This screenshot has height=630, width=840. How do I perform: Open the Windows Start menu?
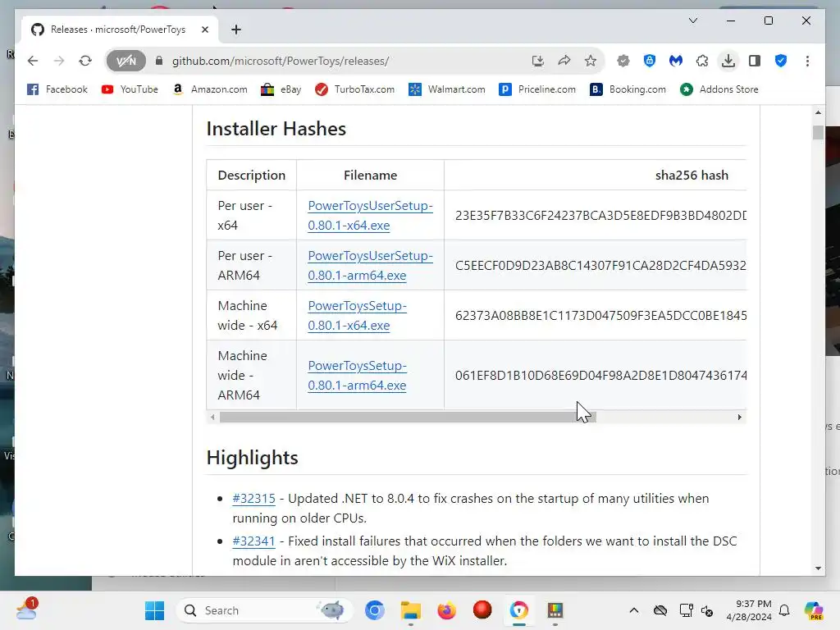[155, 610]
